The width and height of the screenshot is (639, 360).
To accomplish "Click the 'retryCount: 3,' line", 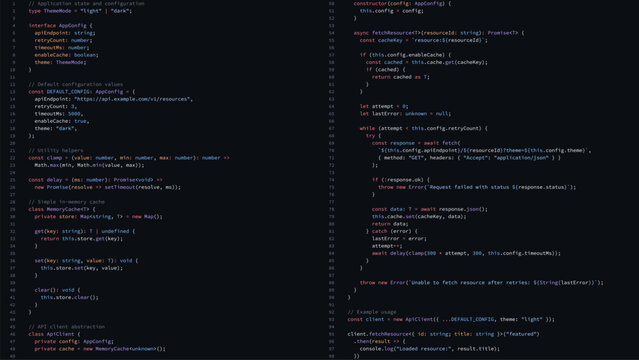I will [56, 106].
